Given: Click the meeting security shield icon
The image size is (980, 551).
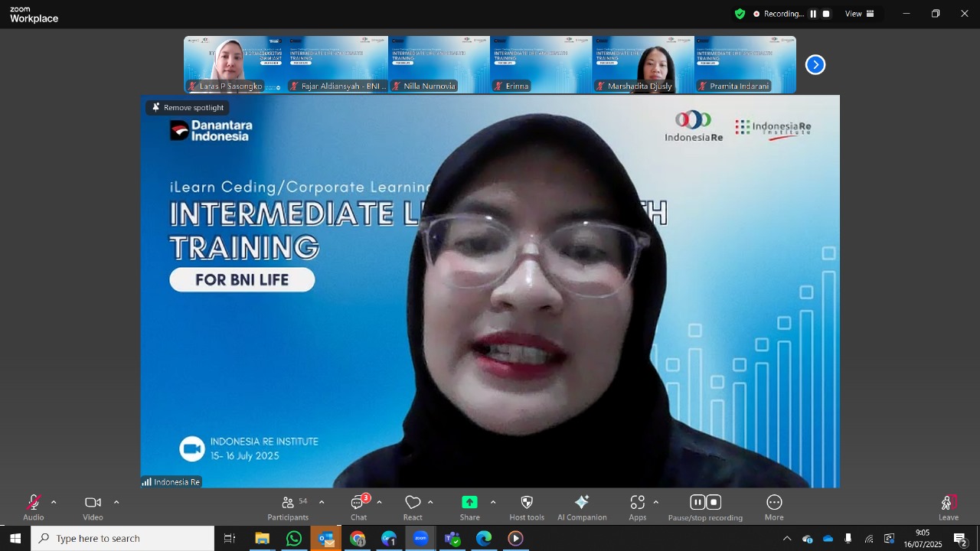Looking at the screenshot, I should point(740,14).
